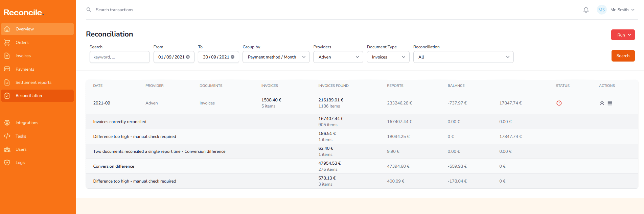Screen dimensions: 644x214
Task: Open the Logs sidebar link
Action: [38, 163]
